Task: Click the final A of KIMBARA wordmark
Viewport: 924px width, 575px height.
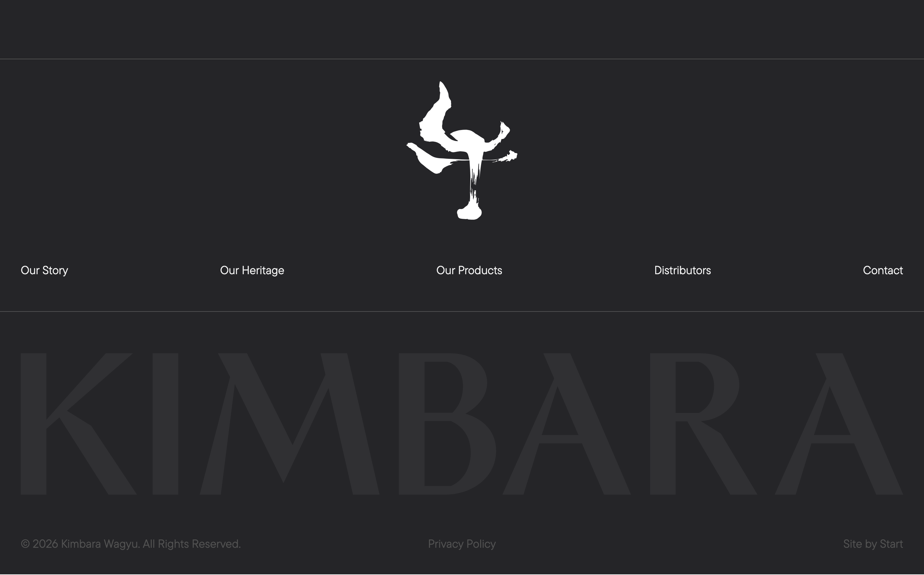Action: 839,424
